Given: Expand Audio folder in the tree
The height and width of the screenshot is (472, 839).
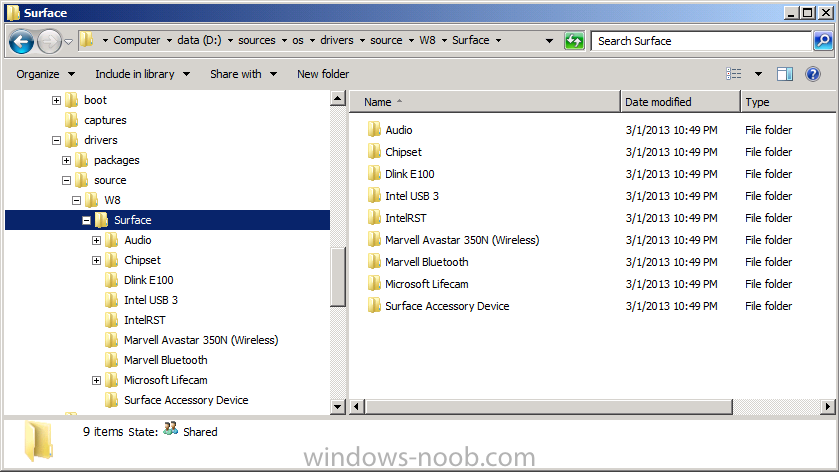Looking at the screenshot, I should 96,240.
